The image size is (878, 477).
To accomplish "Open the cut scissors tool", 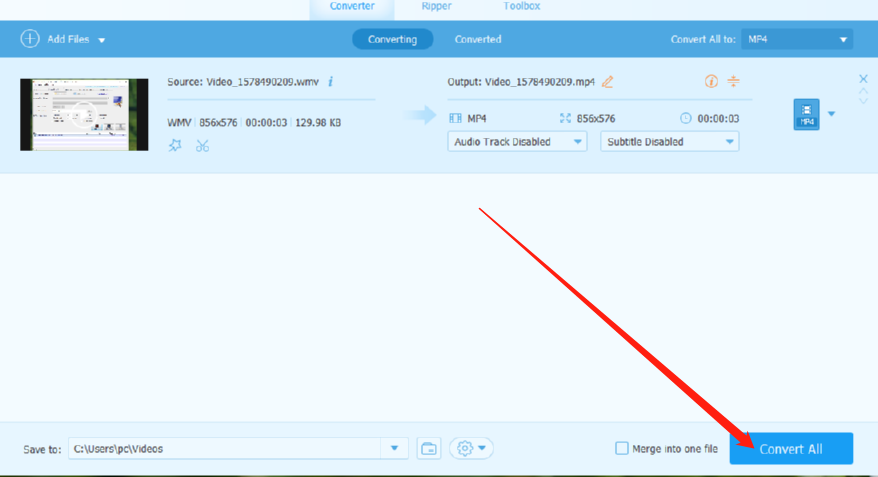I will pyautogui.click(x=202, y=146).
